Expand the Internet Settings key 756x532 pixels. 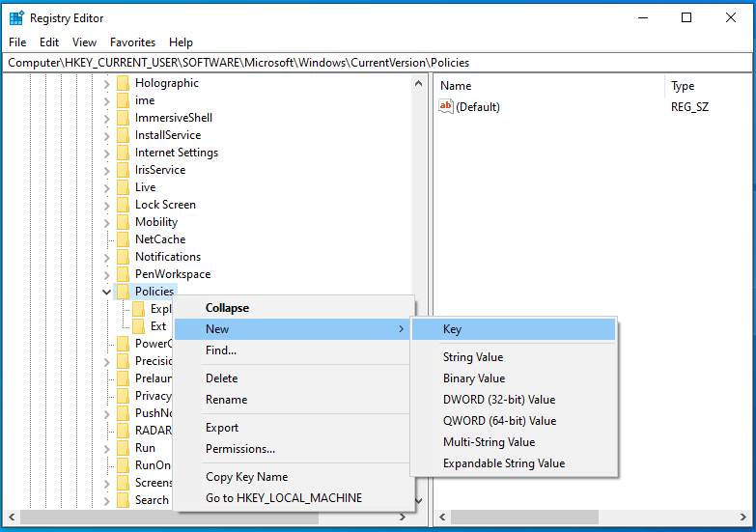(x=106, y=154)
